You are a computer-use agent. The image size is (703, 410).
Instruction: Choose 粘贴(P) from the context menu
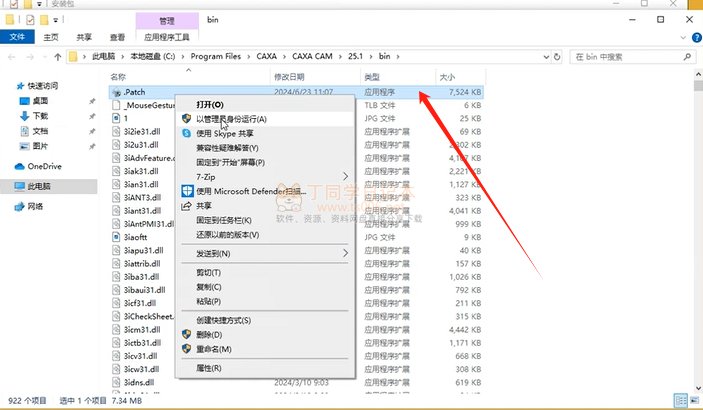point(208,301)
